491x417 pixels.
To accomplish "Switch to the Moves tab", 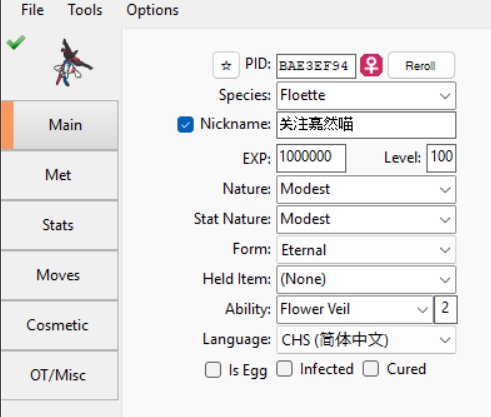I will (x=60, y=275).
